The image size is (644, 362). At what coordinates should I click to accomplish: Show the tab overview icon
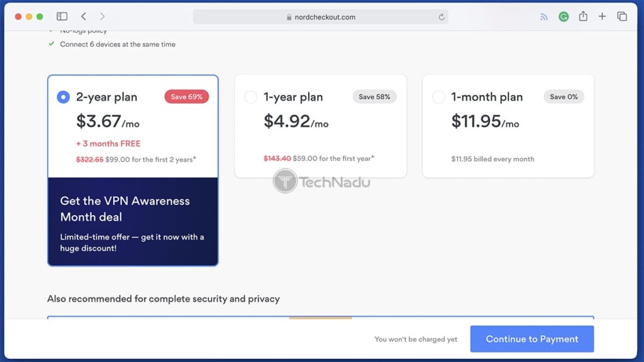coord(622,16)
